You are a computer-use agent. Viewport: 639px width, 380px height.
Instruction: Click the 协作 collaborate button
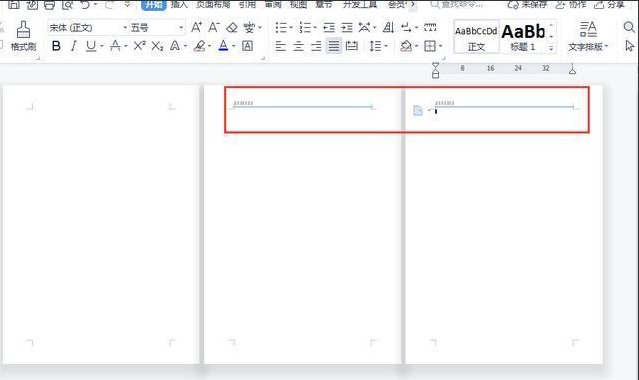(x=571, y=5)
